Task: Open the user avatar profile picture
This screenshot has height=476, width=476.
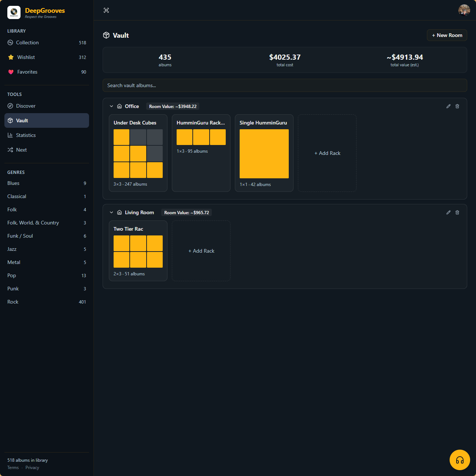Action: point(464,10)
